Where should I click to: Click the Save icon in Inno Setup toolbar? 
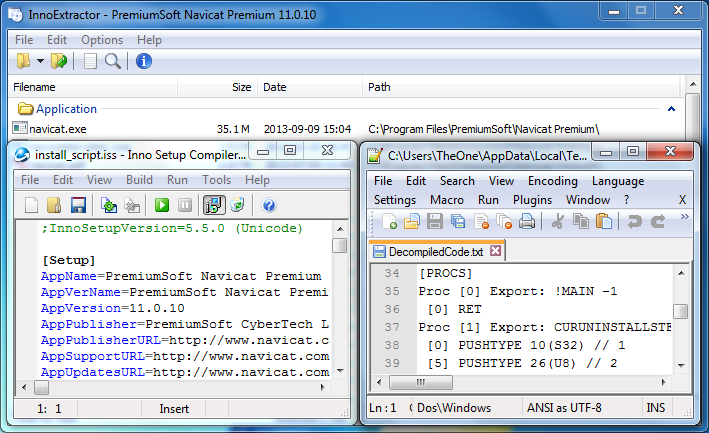click(78, 205)
